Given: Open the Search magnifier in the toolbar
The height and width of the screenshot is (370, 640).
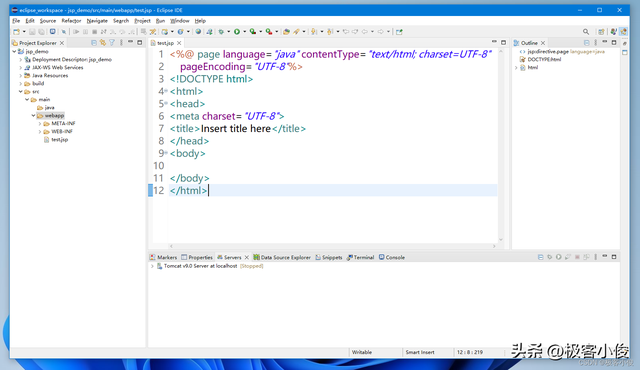Looking at the screenshot, I should 586,31.
